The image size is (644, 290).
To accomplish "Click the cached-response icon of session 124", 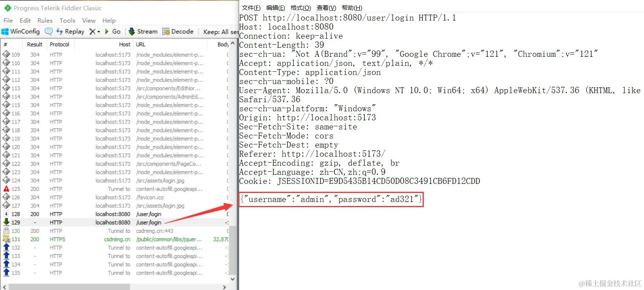I will pyautogui.click(x=6, y=180).
